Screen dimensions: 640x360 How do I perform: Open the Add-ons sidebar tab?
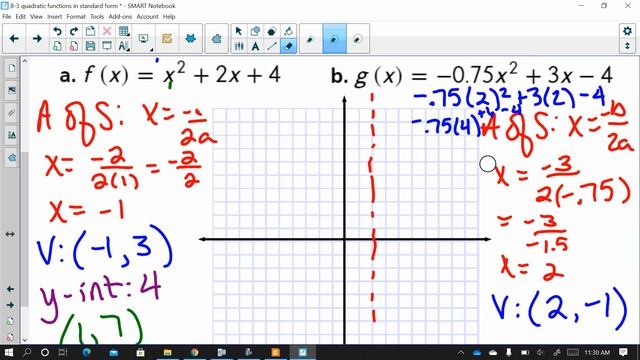tap(11, 158)
